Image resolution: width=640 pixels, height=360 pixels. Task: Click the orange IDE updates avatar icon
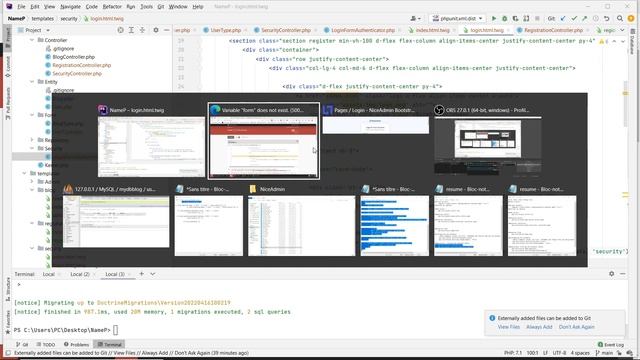631,18
